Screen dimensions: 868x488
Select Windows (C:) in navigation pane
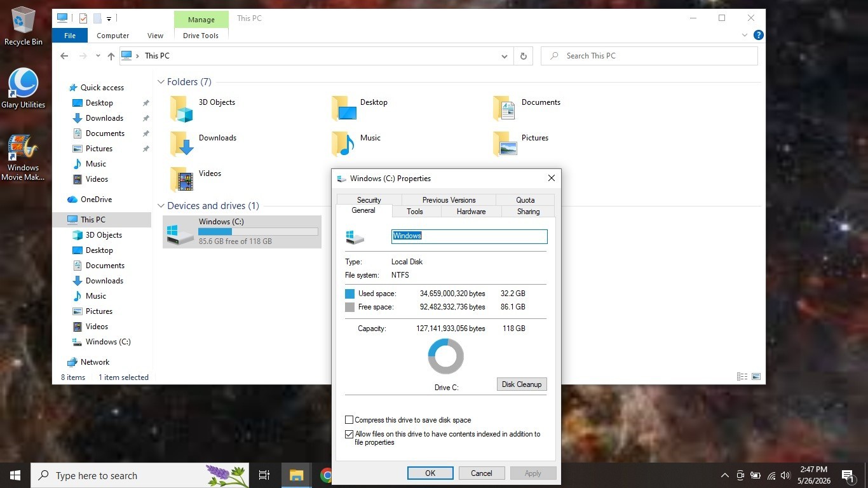click(x=108, y=342)
